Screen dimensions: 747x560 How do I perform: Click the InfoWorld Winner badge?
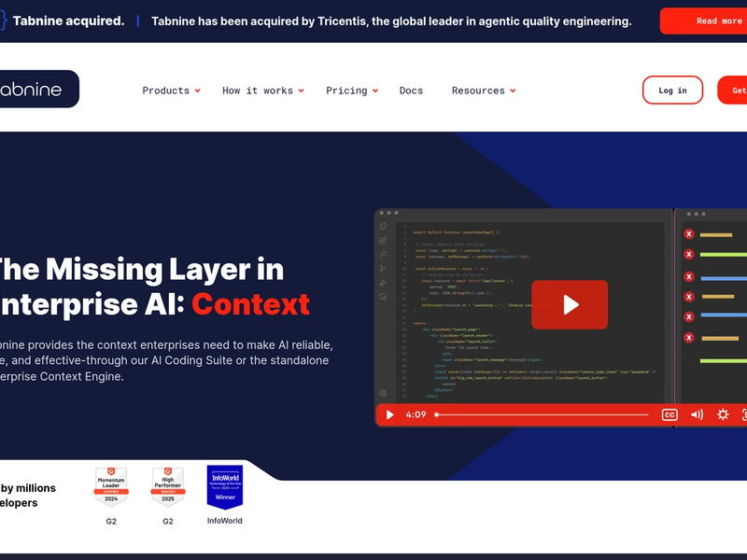pos(225,486)
